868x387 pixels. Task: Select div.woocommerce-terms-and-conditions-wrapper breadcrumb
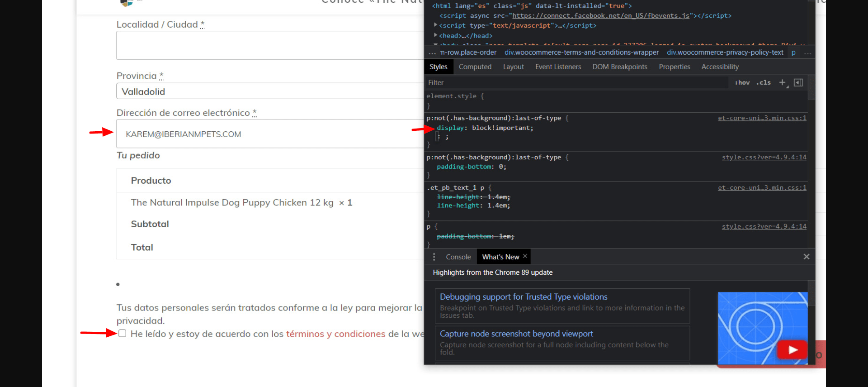click(x=581, y=53)
